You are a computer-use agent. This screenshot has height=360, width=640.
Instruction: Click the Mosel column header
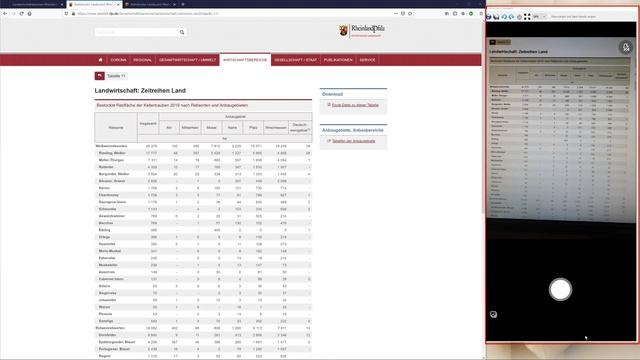tap(211, 127)
